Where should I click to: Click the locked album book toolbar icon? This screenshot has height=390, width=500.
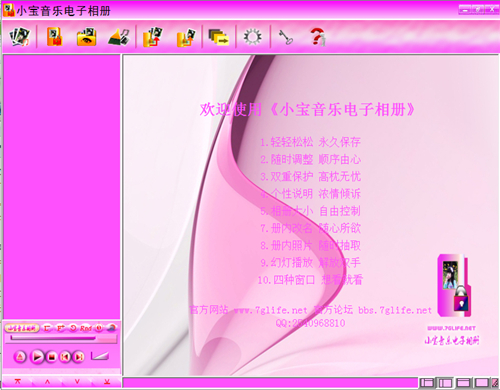click(55, 36)
